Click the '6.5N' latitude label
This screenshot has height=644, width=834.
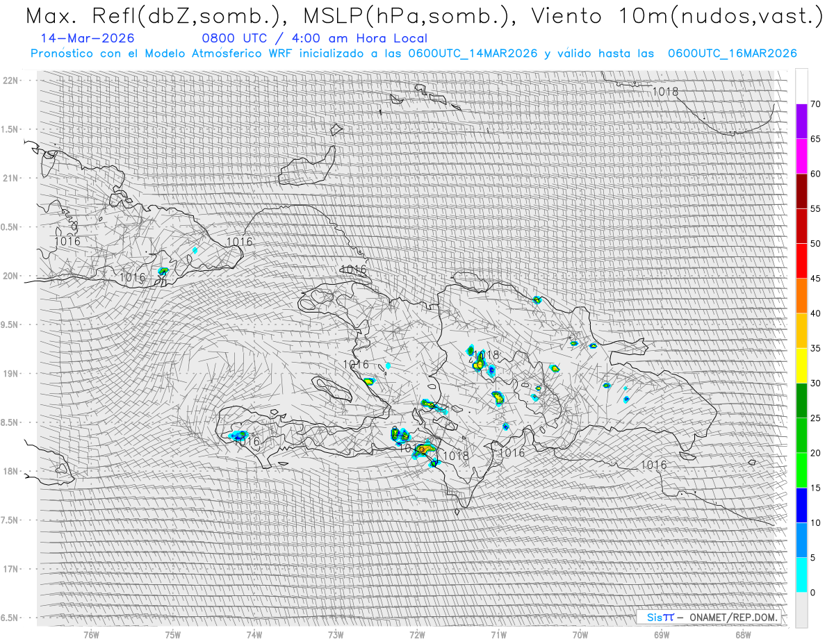coord(10,618)
